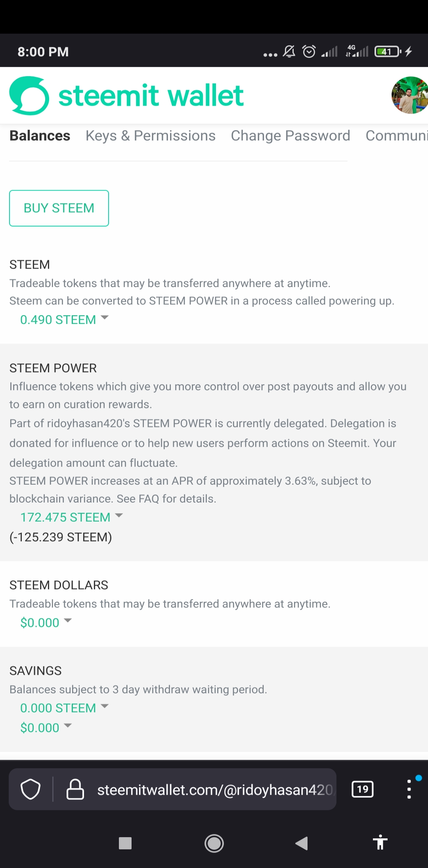428x868 pixels.
Task: Tap the accessibility shortcut icon
Action: (x=380, y=842)
